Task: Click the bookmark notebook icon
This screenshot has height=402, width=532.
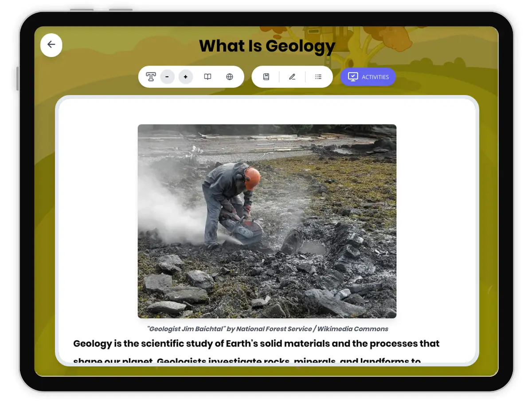Action: click(x=266, y=77)
